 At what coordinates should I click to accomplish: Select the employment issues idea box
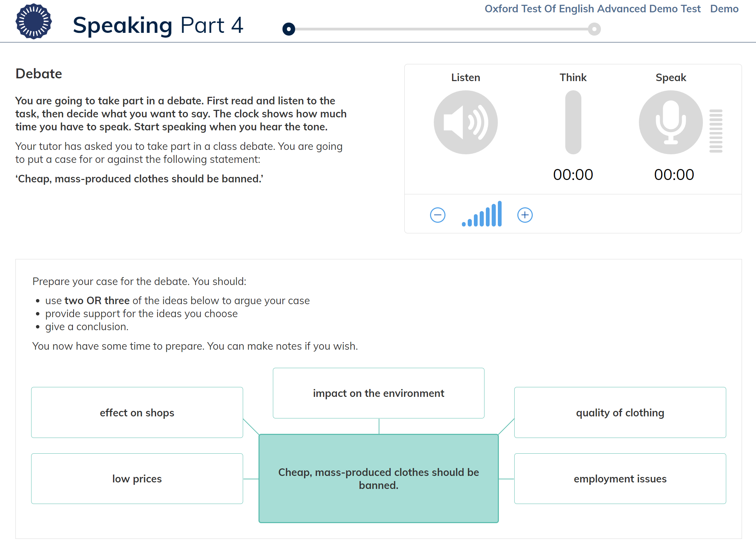pos(620,479)
